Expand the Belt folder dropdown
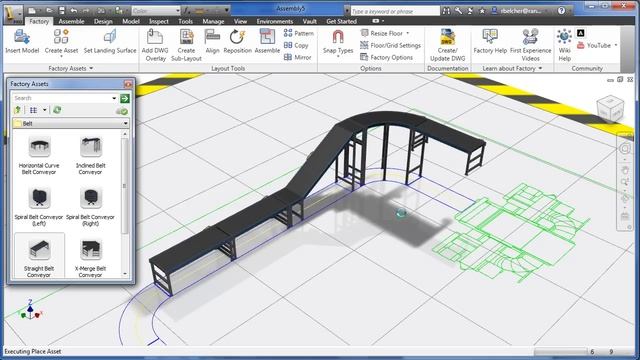The height and width of the screenshot is (360, 640). coord(125,123)
